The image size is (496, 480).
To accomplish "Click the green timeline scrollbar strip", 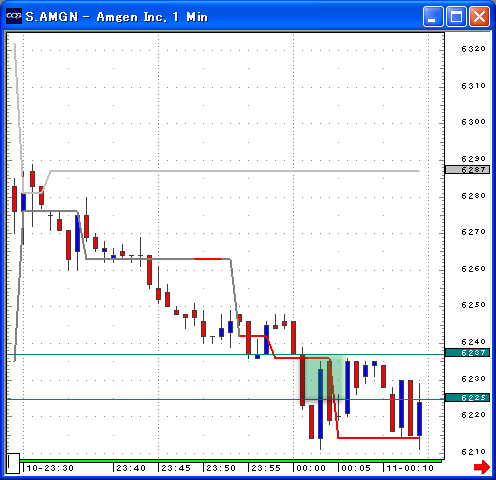I will pos(231,461).
